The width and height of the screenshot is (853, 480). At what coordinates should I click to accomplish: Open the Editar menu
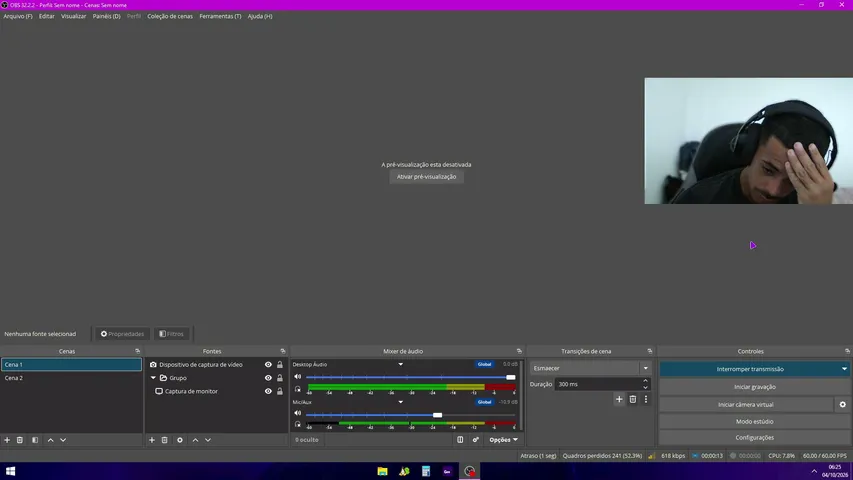(47, 16)
